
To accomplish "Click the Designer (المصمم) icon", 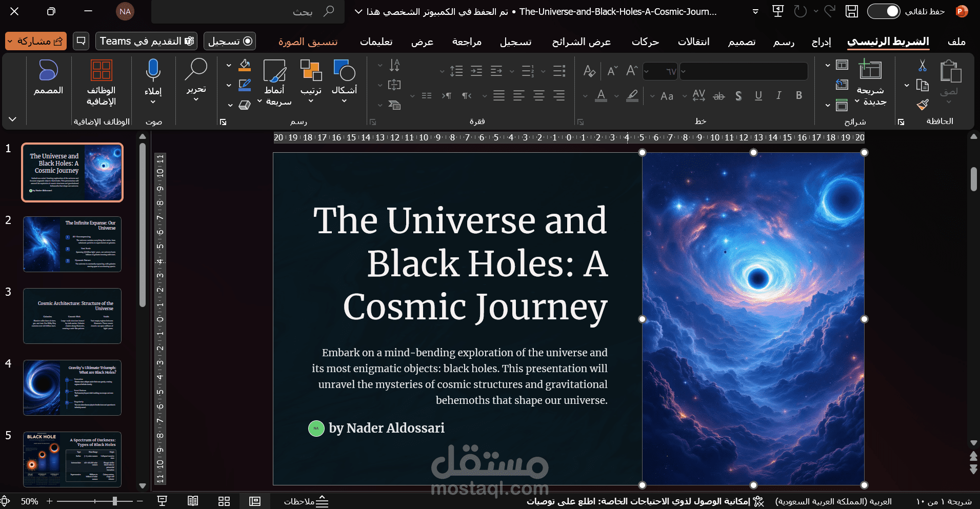I will tap(48, 71).
